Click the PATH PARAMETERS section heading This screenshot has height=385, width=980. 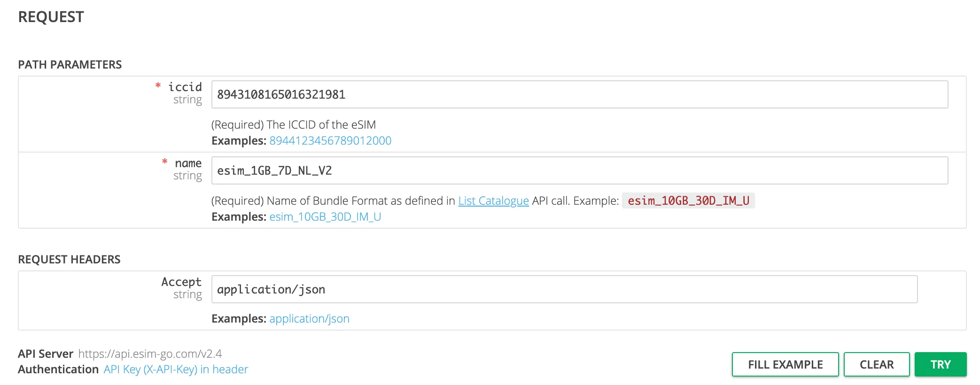pyautogui.click(x=70, y=65)
